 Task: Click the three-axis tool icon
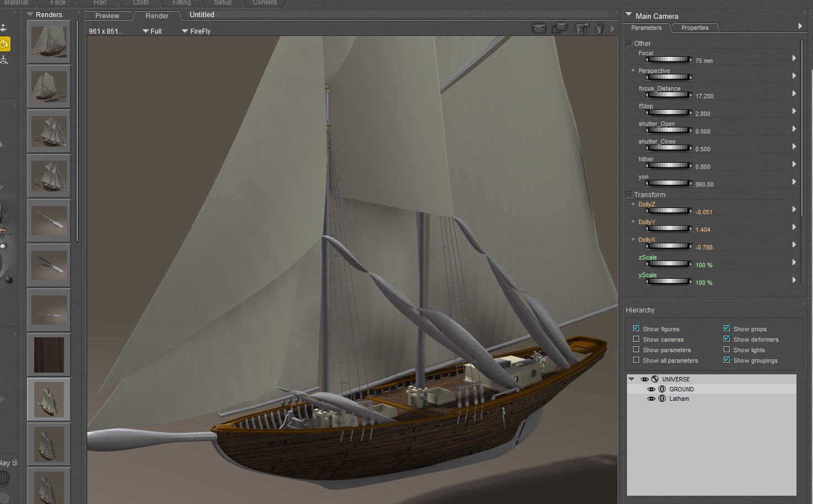(x=4, y=60)
